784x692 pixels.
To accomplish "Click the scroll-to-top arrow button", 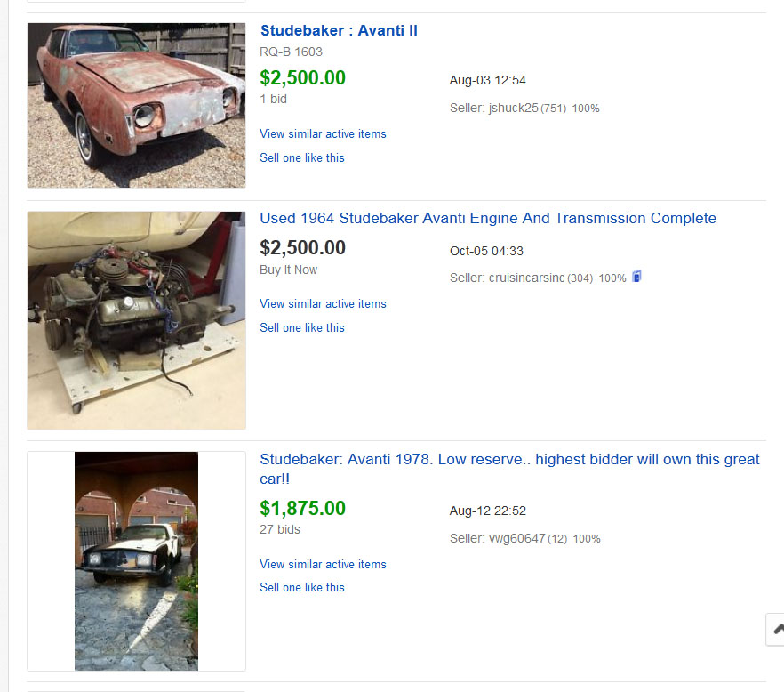I will 778,628.
